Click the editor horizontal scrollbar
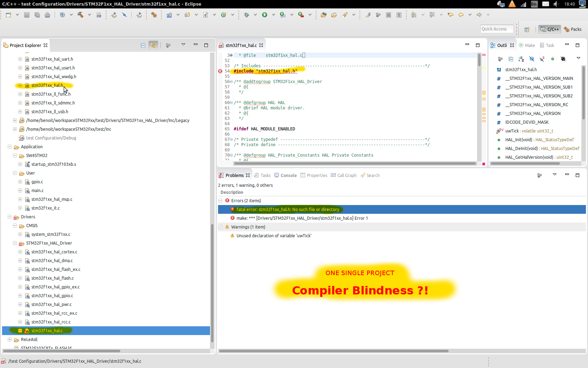This screenshot has height=368, width=588. (x=355, y=164)
